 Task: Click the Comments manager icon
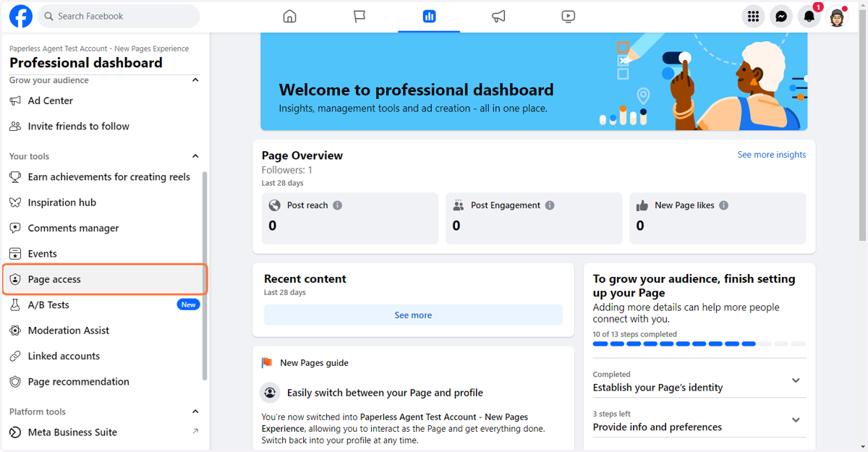click(x=15, y=228)
